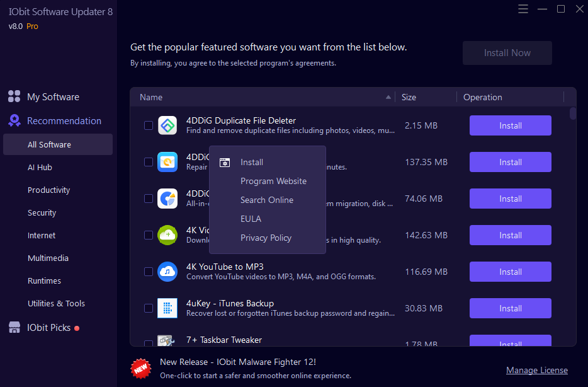Choose Program Website from the context menu
The height and width of the screenshot is (387, 588).
pos(268,181)
